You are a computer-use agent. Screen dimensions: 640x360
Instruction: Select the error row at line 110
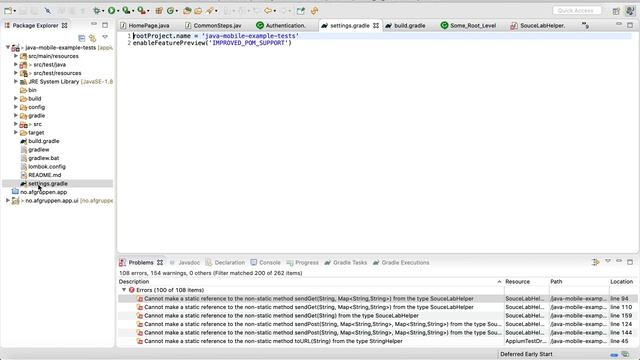(378, 307)
